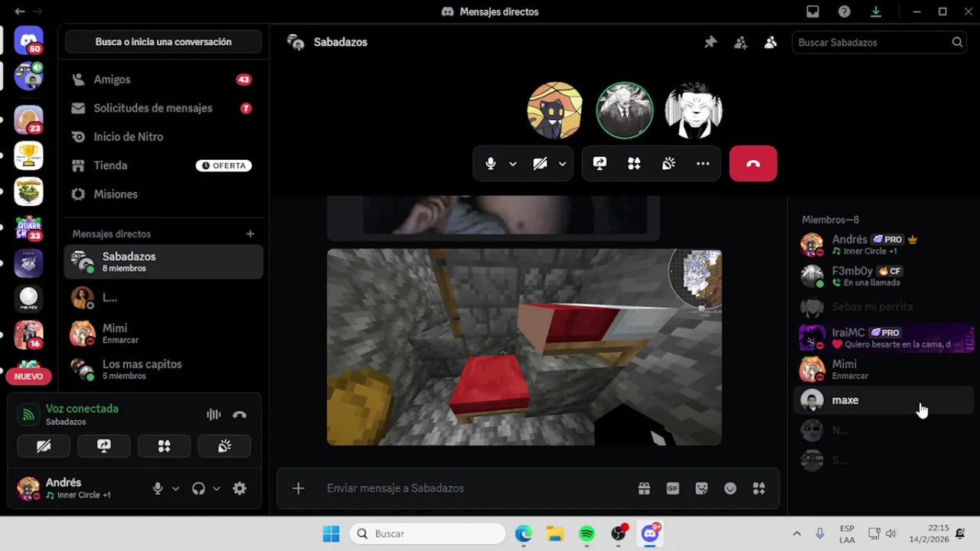Image resolution: width=980 pixels, height=551 pixels.
Task: Open member maxe profile
Action: 884,400
